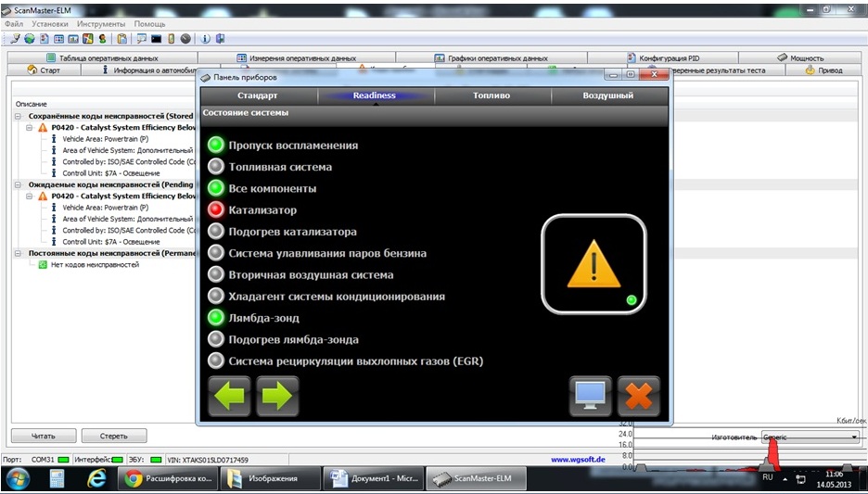868x494 pixels.
Task: Click the blue monitor icon button
Action: click(590, 395)
